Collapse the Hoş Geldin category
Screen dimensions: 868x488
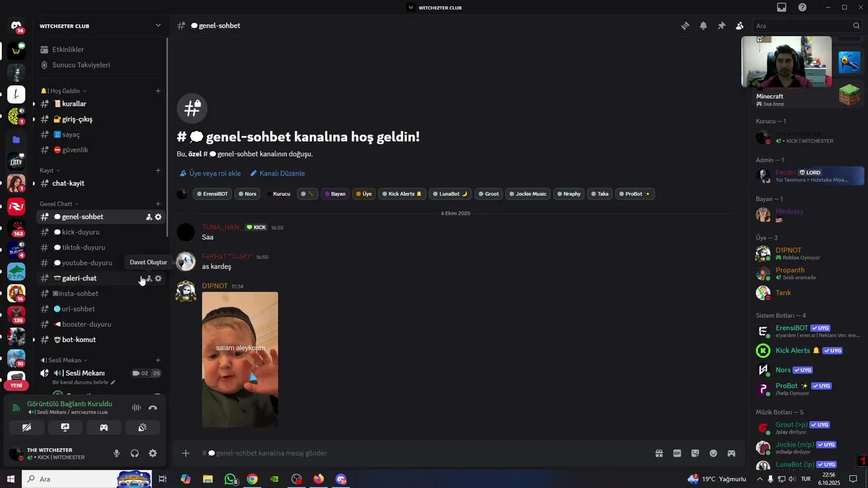click(x=63, y=91)
